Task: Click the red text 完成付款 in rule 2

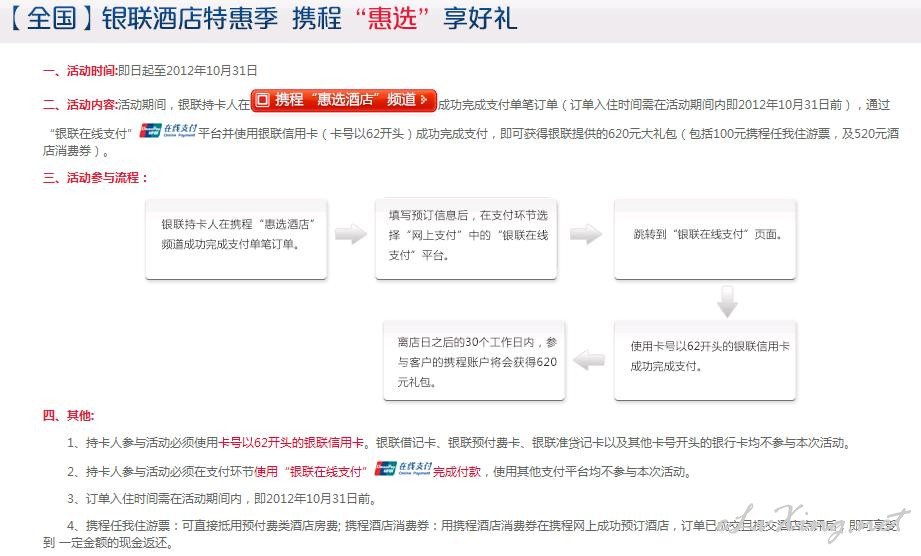Action: pyautogui.click(x=457, y=471)
